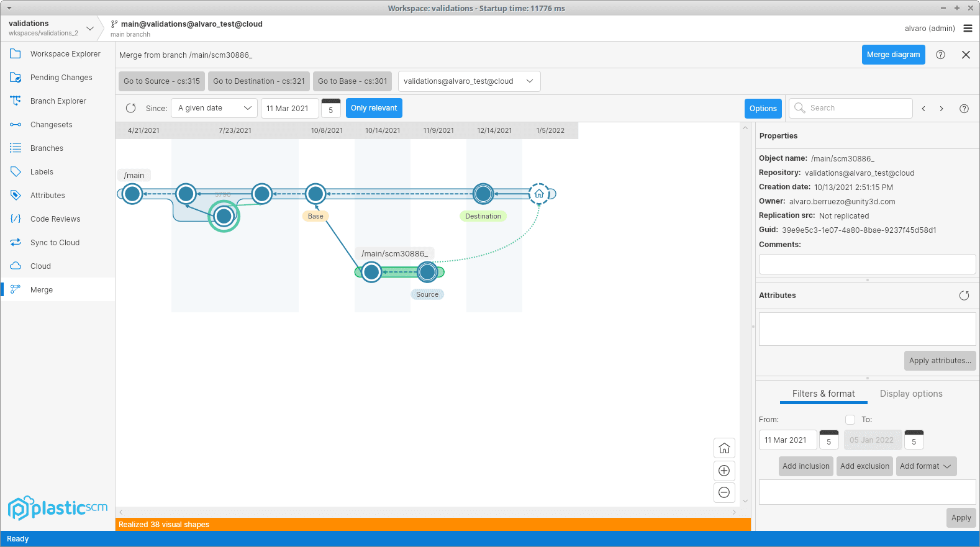980x547 pixels.
Task: Expand the Since date type dropdown
Action: pyautogui.click(x=214, y=108)
